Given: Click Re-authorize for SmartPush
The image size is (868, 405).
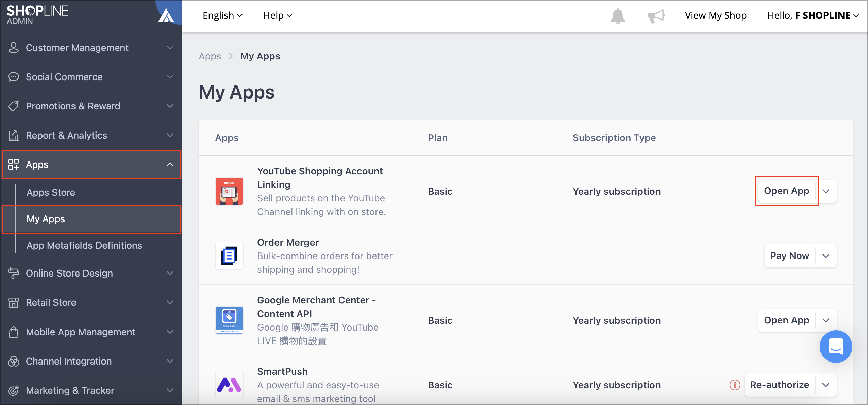Looking at the screenshot, I should pyautogui.click(x=780, y=385).
